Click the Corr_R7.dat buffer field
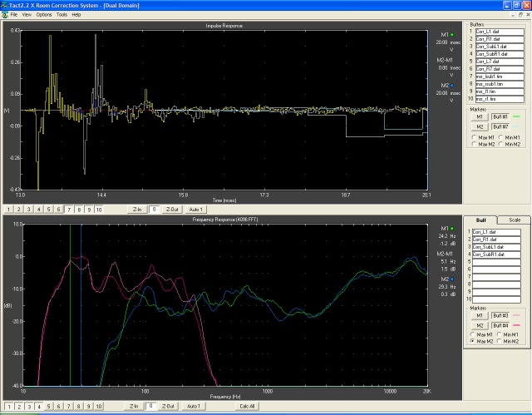532x415 pixels. tap(500, 69)
